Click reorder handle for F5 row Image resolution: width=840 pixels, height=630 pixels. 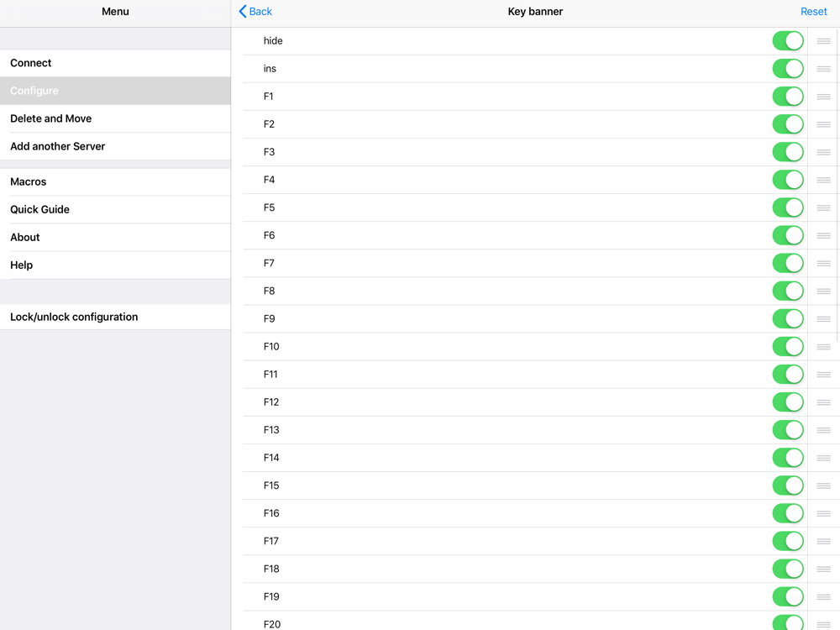823,207
